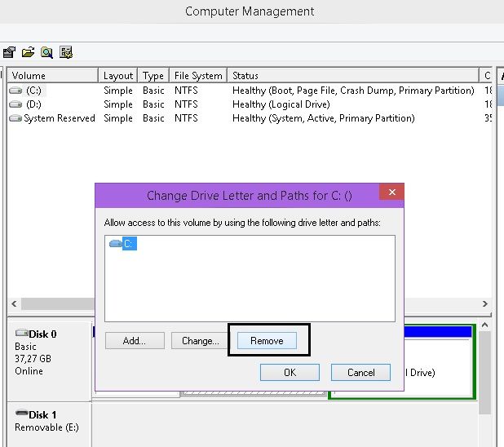Click the Properties toolbar icon
The image size is (504, 447).
(x=9, y=52)
